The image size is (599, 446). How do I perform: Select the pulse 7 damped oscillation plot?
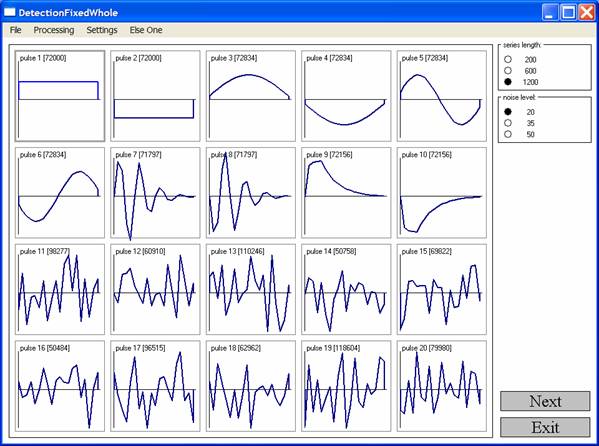click(155, 193)
